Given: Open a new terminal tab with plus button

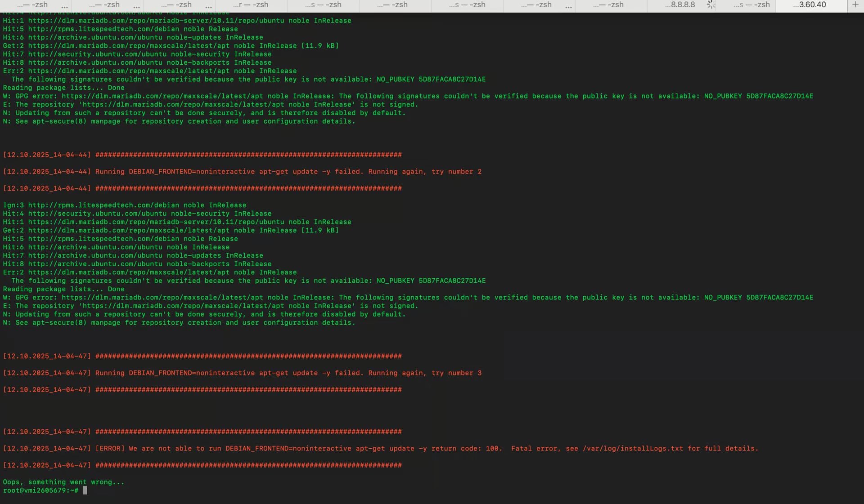Looking at the screenshot, I should (x=855, y=5).
